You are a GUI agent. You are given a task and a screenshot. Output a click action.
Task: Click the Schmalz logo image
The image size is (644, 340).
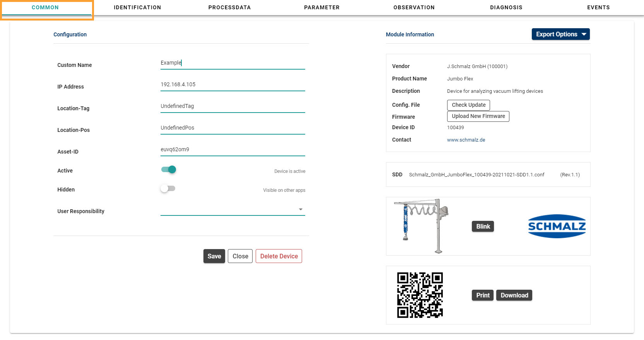pos(557,226)
